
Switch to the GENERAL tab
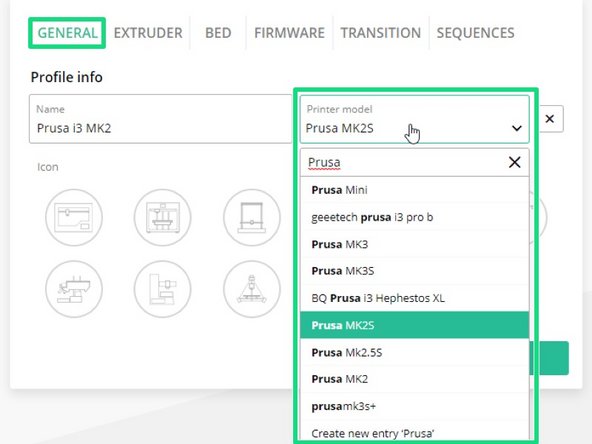pyautogui.click(x=67, y=33)
